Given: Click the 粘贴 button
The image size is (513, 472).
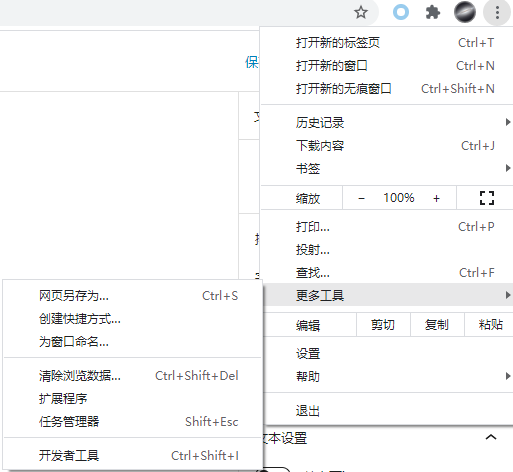Looking at the screenshot, I should 489,324.
